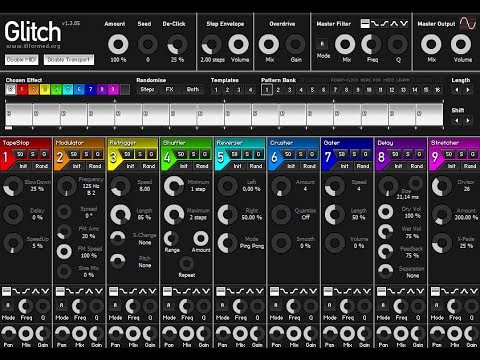
Task: Click the Overdrive Gain knob
Action: 295,44
